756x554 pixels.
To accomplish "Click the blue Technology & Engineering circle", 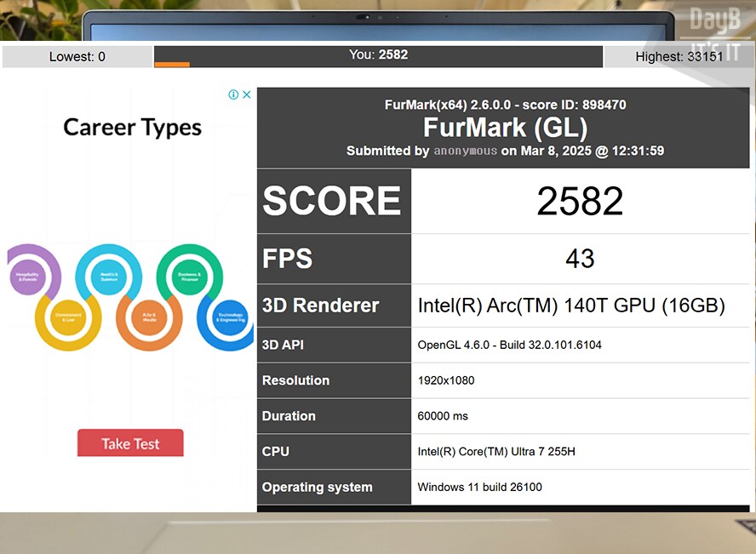I will click(228, 317).
